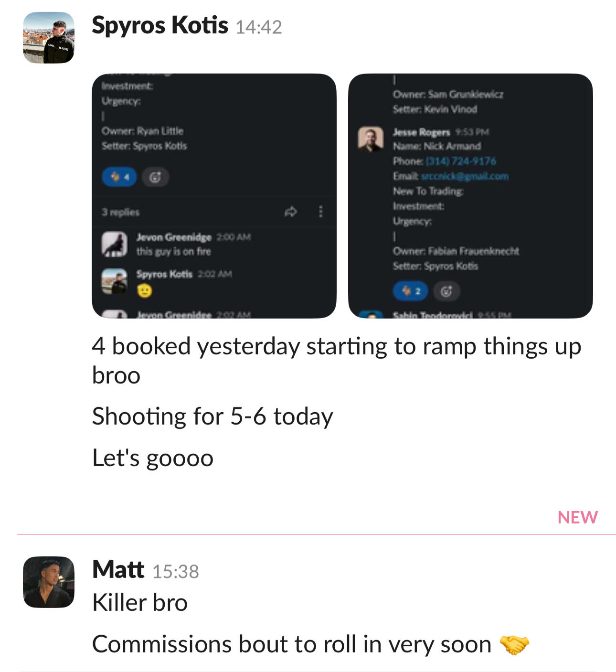Open the srccnick@gmail.com email link
This screenshot has height=672, width=616.
coord(465,176)
